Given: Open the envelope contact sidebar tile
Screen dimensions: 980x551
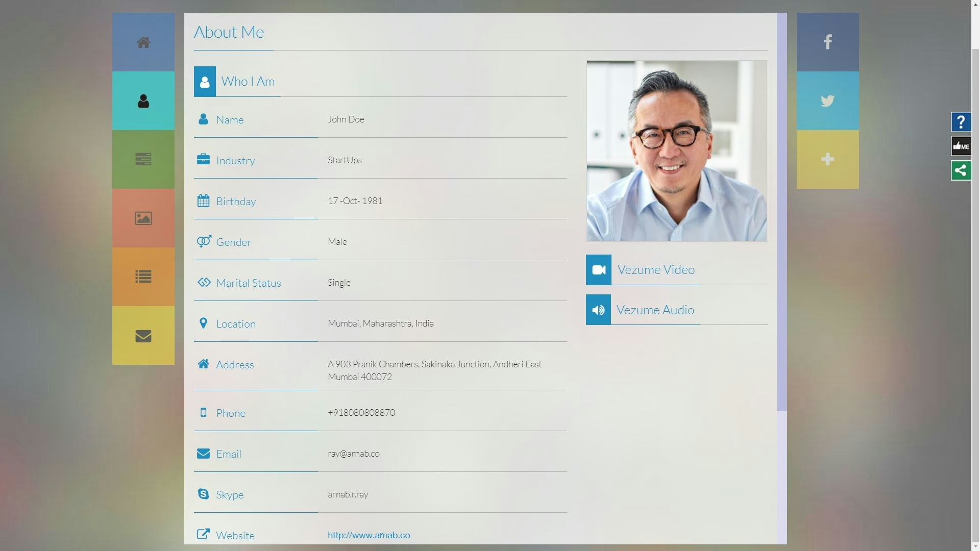Looking at the screenshot, I should pyautogui.click(x=143, y=336).
